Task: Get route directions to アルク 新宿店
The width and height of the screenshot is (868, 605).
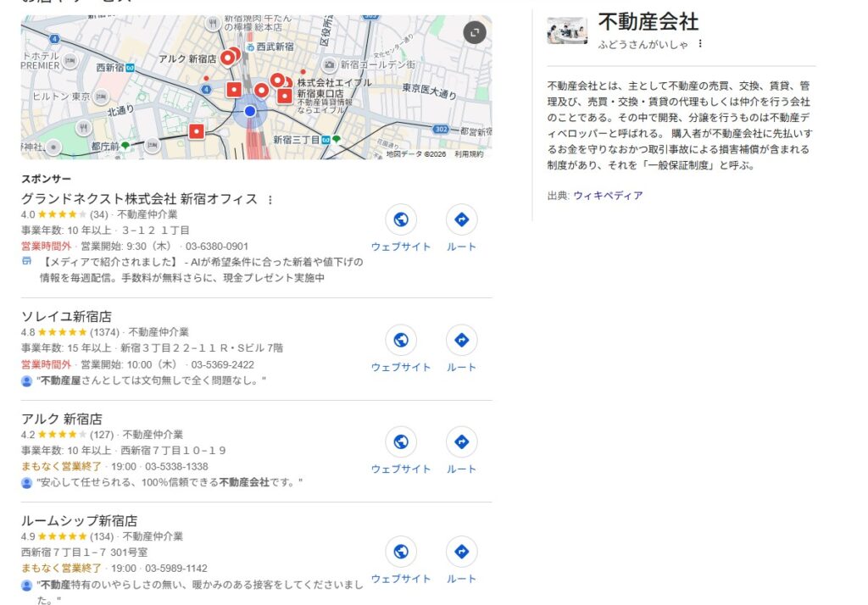Action: [461, 442]
